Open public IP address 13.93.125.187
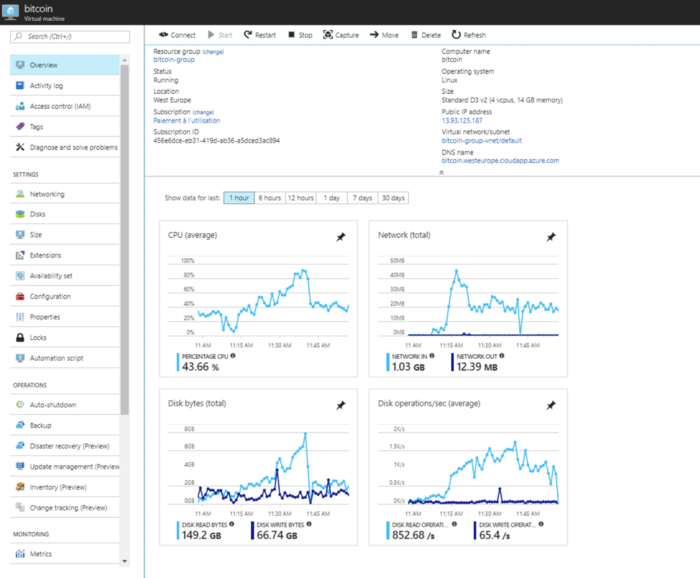Image resolution: width=700 pixels, height=578 pixels. (462, 121)
